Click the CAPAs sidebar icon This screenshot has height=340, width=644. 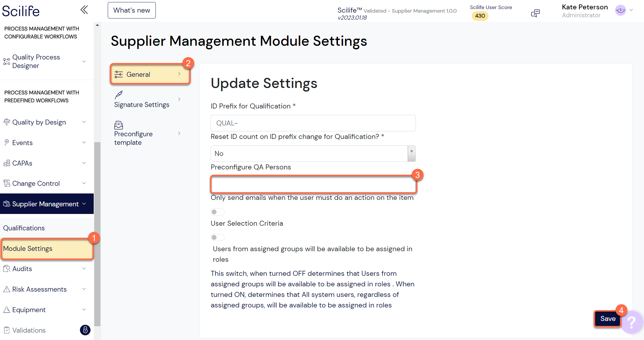(6, 163)
